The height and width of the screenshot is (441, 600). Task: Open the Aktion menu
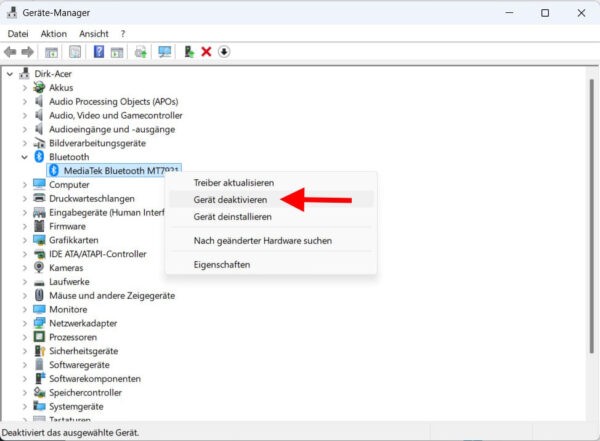click(x=54, y=34)
